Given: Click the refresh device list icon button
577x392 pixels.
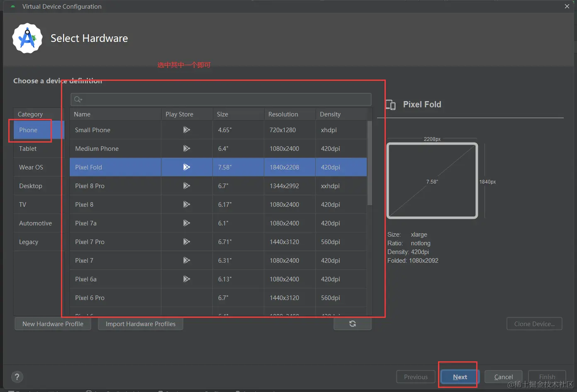Looking at the screenshot, I should 353,324.
